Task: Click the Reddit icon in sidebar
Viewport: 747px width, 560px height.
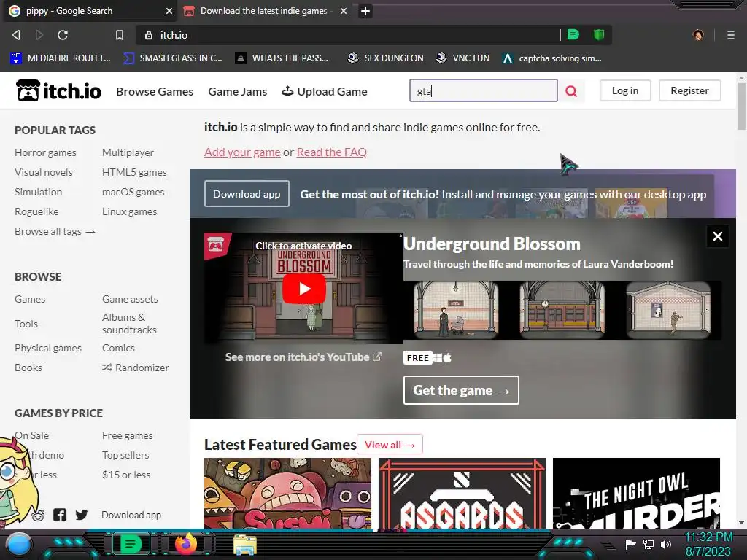Action: (38, 516)
